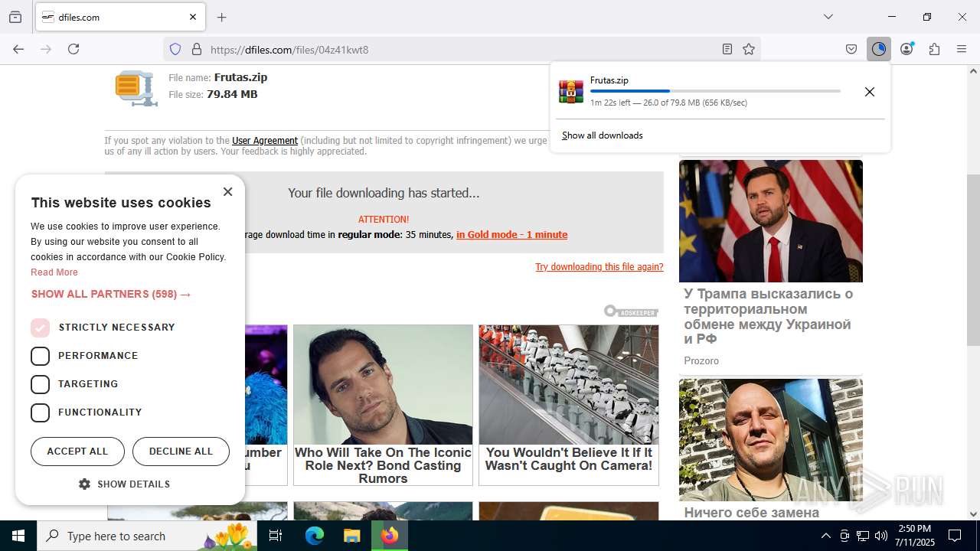980x551 pixels.
Task: Open Firefox account icon
Action: coord(906,49)
